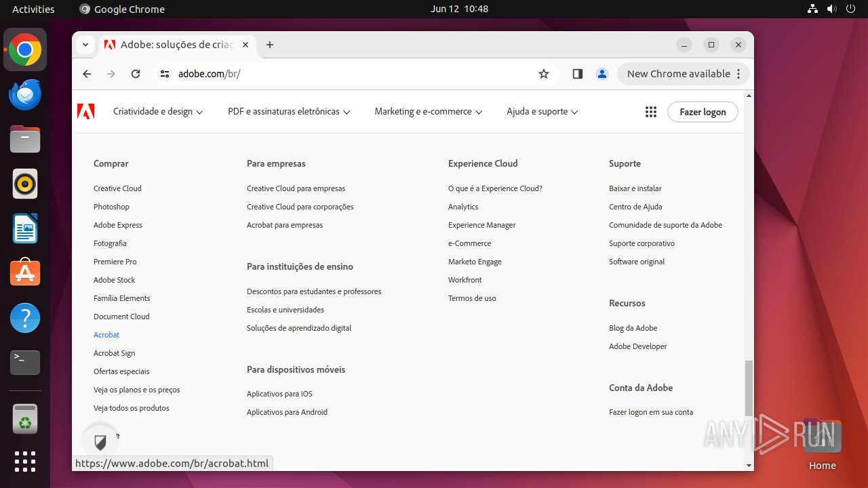
Task: Expand Ajuda e suporte menu
Action: coord(542,112)
